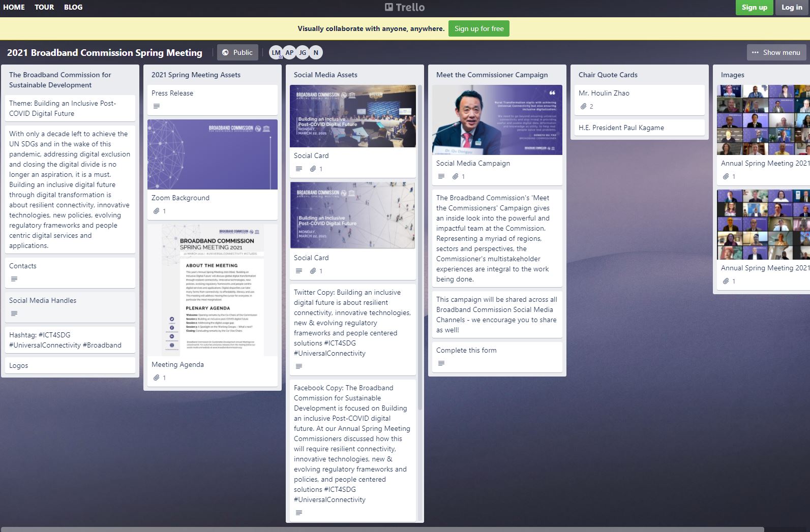The width and height of the screenshot is (810, 532).
Task: Open first Annual Spring Meeting 2021 image grid
Action: tap(763, 120)
